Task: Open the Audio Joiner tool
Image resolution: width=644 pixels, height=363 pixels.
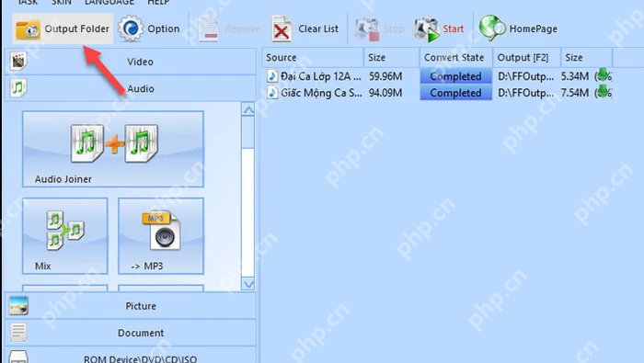Action: click(113, 149)
